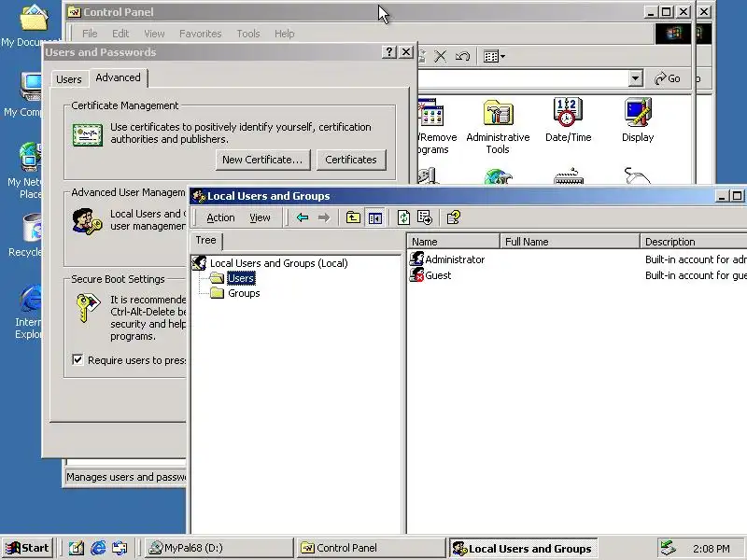Click the system tray icon beside the clock
Image resolution: width=747 pixels, height=560 pixels.
668,548
